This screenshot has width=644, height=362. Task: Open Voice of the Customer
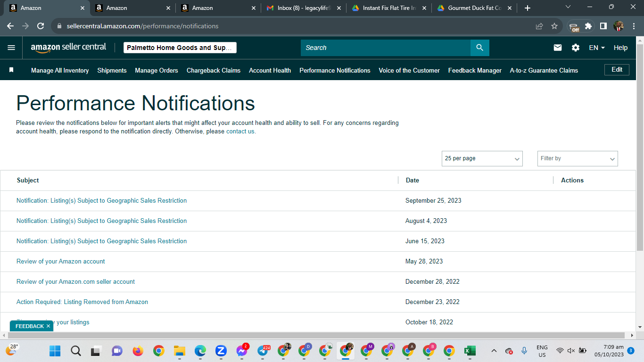[x=409, y=70]
